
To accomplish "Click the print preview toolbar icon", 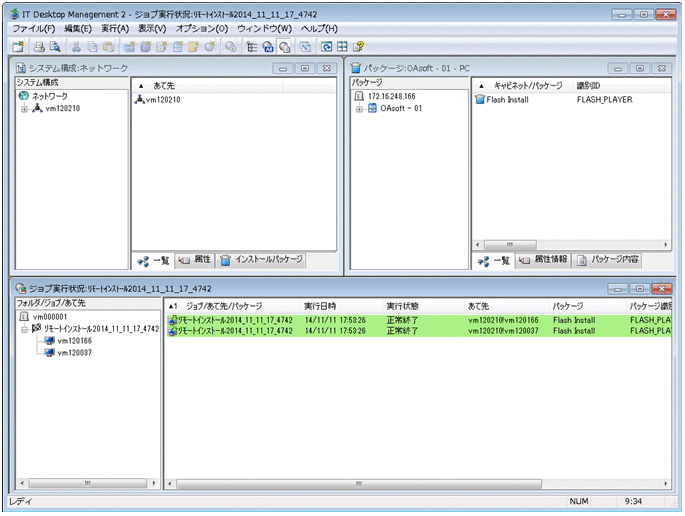I will point(55,47).
